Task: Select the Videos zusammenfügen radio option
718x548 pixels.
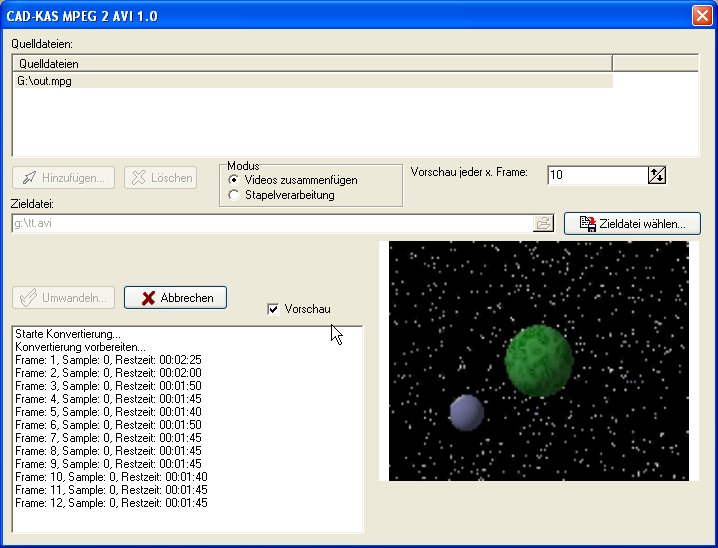Action: [x=234, y=180]
